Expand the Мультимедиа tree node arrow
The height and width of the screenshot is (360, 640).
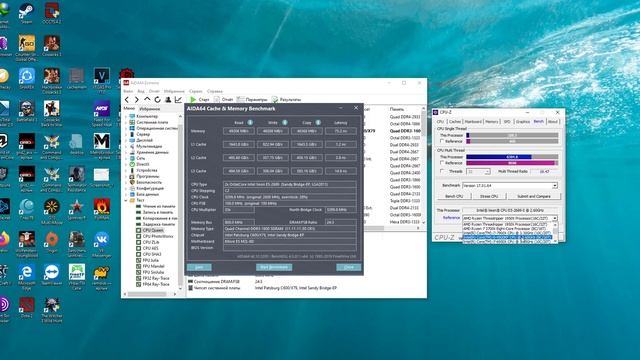[126, 146]
